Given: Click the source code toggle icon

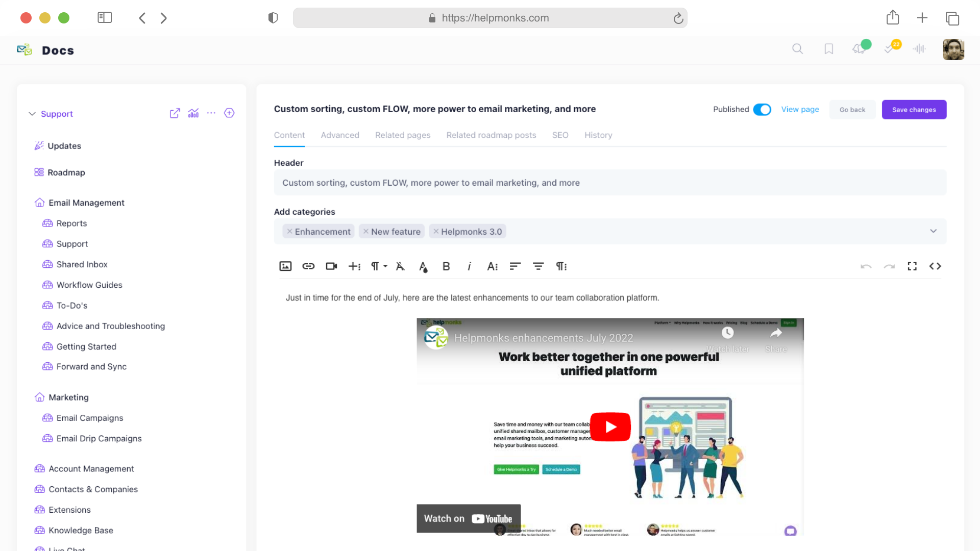Looking at the screenshot, I should tap(935, 266).
